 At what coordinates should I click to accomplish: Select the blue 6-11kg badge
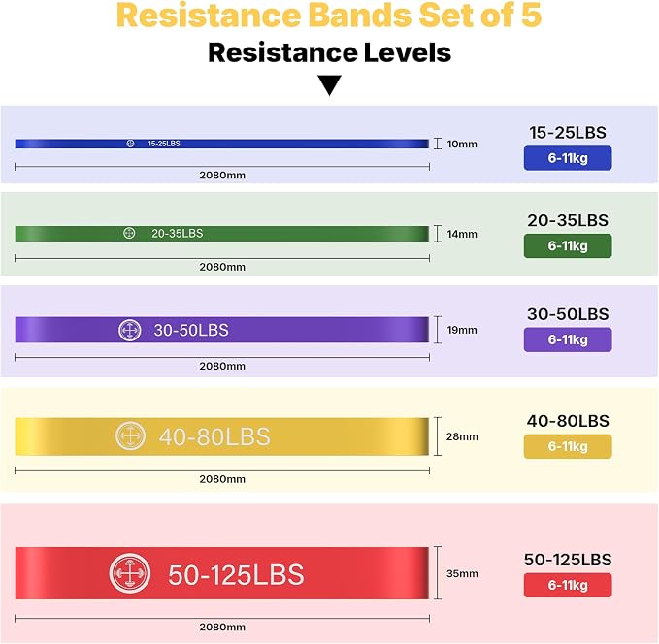[568, 158]
